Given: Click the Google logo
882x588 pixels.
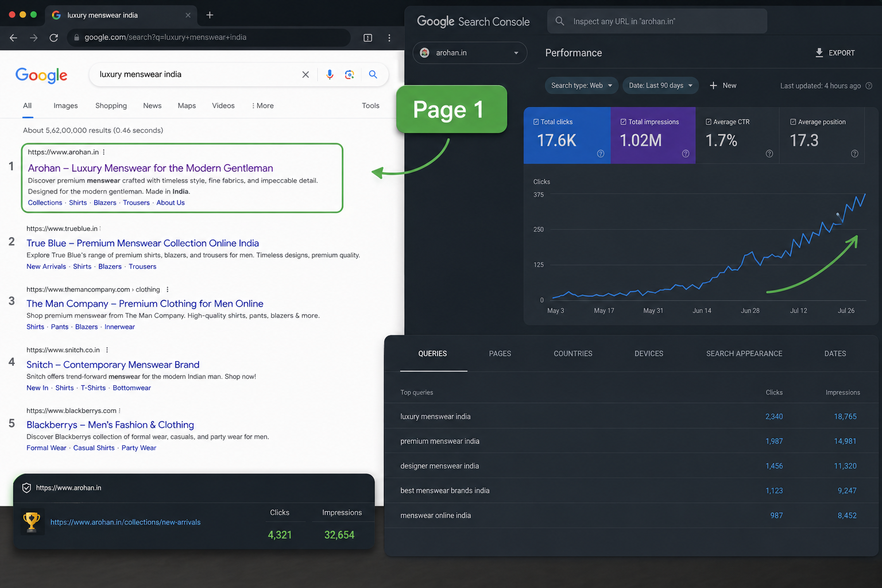Looking at the screenshot, I should (41, 75).
